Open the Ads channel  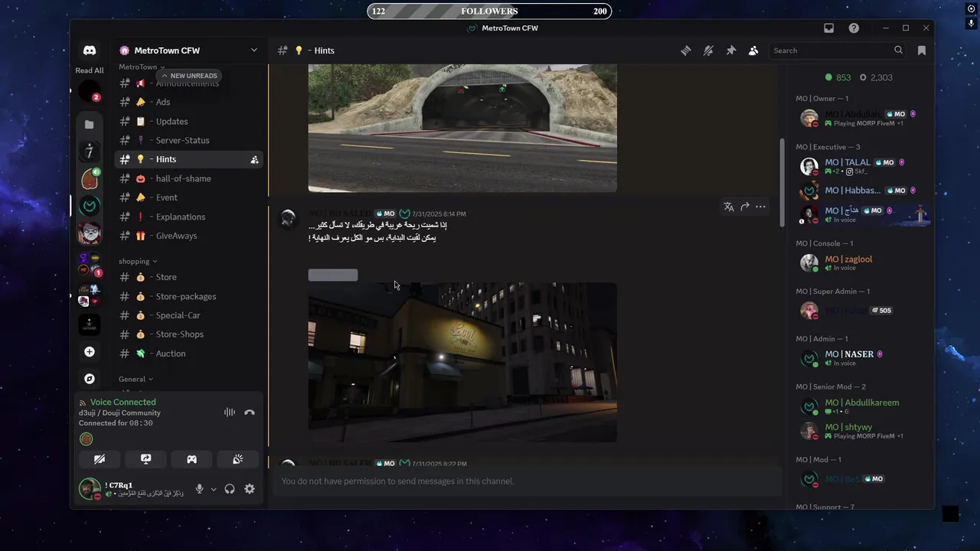point(188,103)
